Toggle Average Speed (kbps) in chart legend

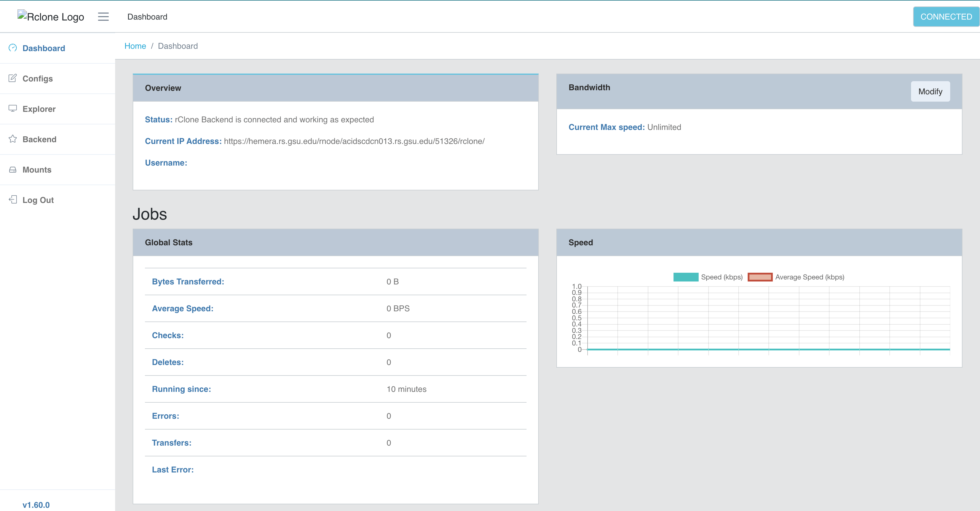(810, 277)
